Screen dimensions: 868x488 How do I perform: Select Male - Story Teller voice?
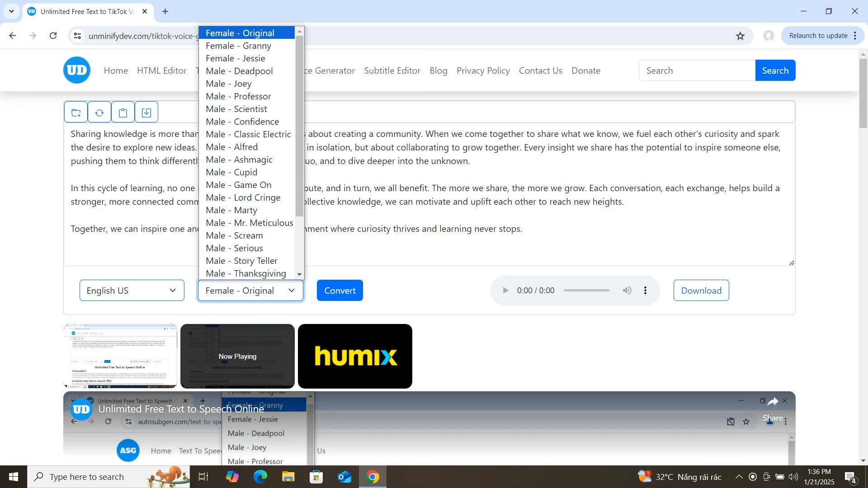(x=247, y=261)
